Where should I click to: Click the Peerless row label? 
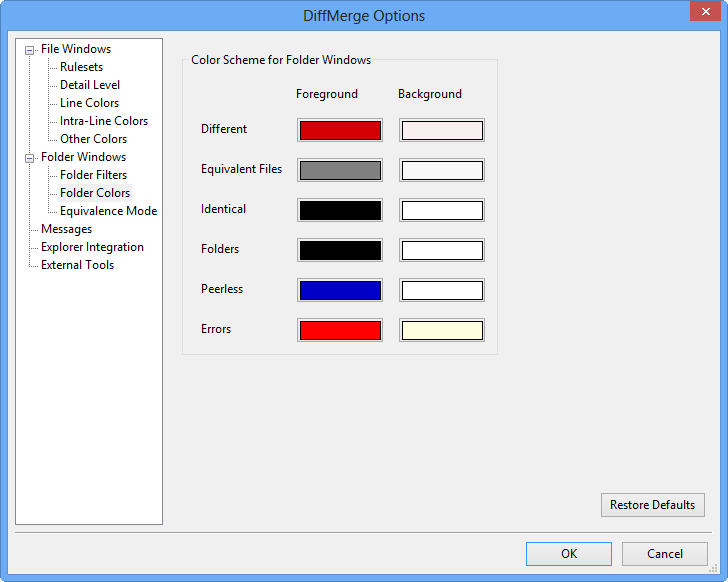point(222,289)
